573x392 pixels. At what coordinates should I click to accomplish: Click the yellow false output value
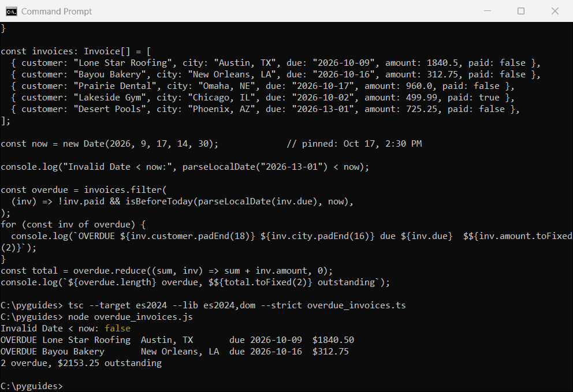(x=117, y=328)
